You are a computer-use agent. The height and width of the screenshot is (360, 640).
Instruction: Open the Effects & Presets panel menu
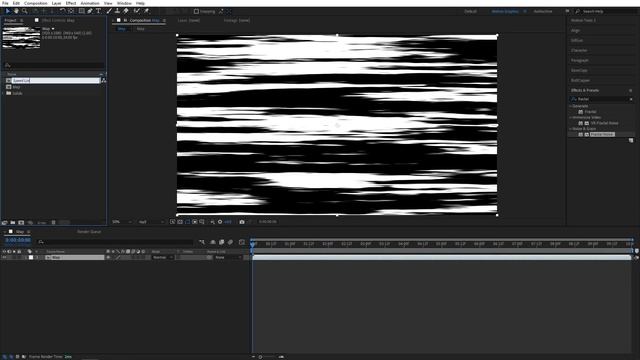[x=631, y=90]
